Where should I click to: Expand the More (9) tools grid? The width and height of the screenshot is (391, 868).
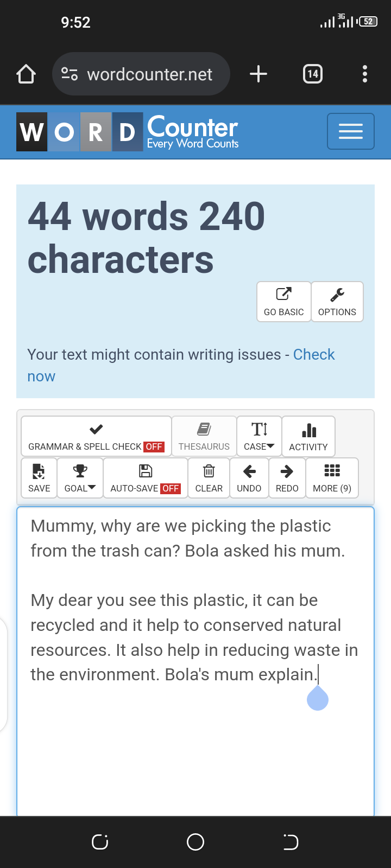pyautogui.click(x=332, y=478)
